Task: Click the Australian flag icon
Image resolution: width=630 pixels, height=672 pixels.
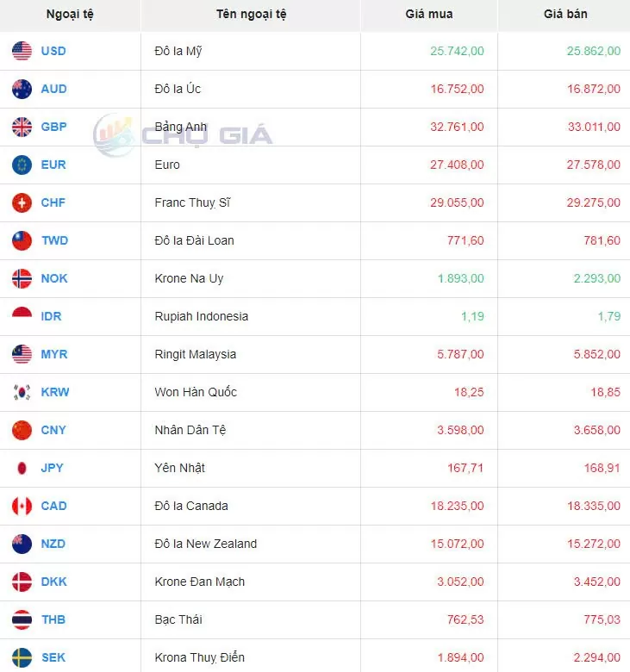Action: click(x=22, y=89)
